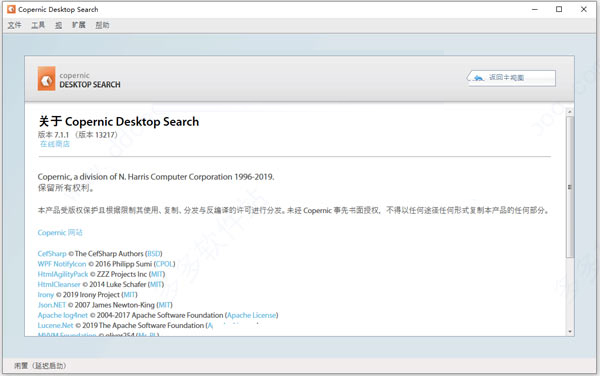Click MIT link on the HtmlAgilityPack row

point(157,274)
